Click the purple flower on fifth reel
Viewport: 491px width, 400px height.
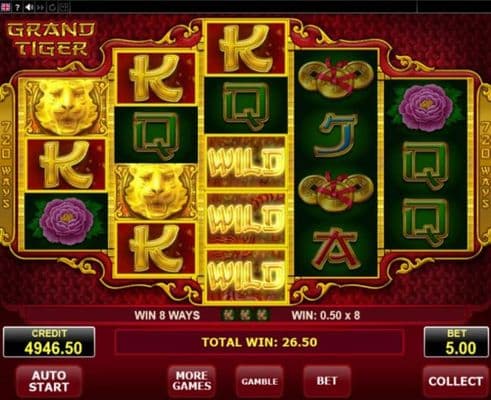[426, 106]
